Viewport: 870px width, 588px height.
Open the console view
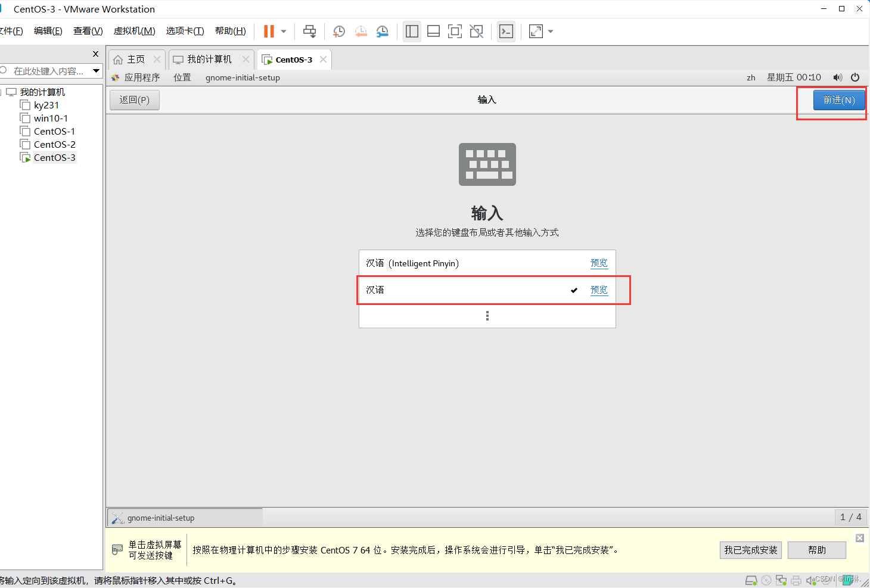506,32
